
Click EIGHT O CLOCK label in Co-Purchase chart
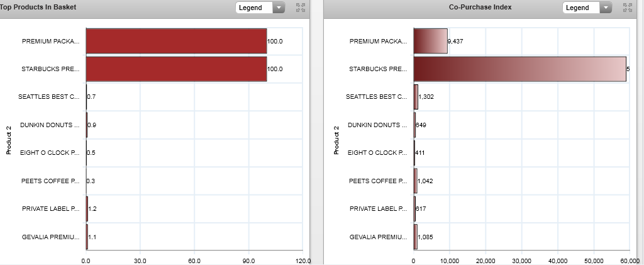377,153
